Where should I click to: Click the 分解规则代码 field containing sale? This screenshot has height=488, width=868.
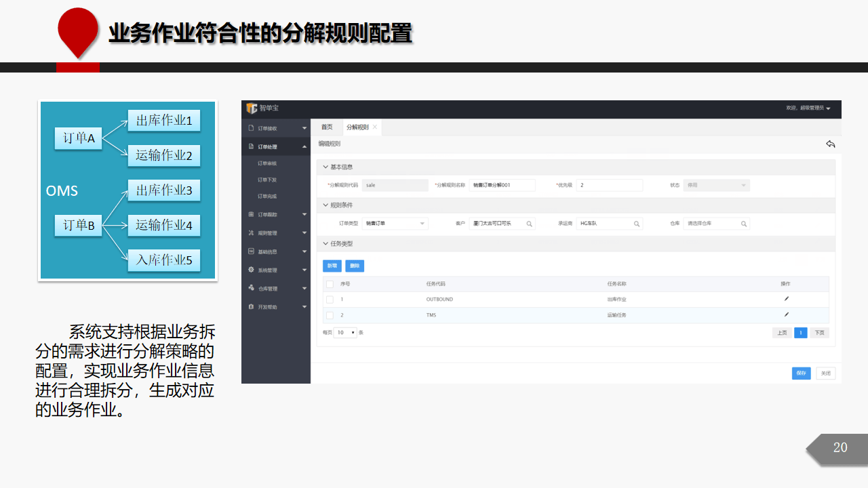pos(395,185)
